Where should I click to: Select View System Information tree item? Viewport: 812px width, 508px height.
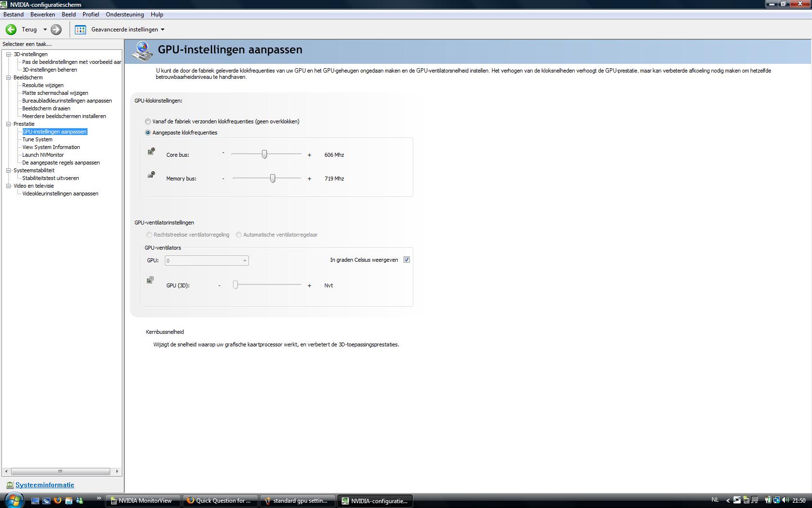coord(51,147)
